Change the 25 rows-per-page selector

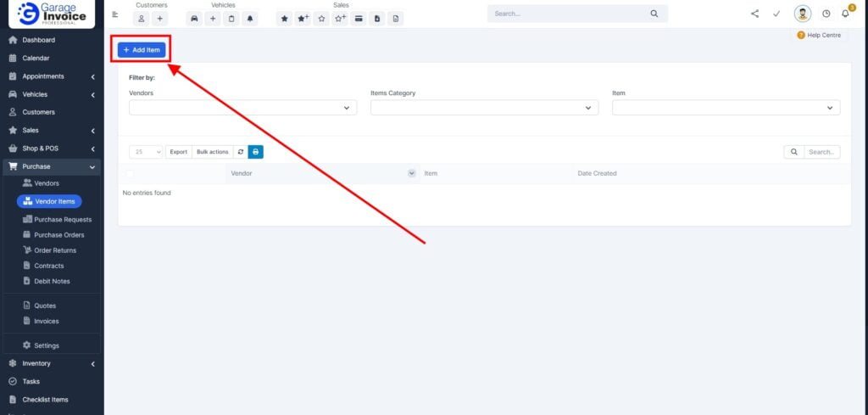pyautogui.click(x=146, y=152)
